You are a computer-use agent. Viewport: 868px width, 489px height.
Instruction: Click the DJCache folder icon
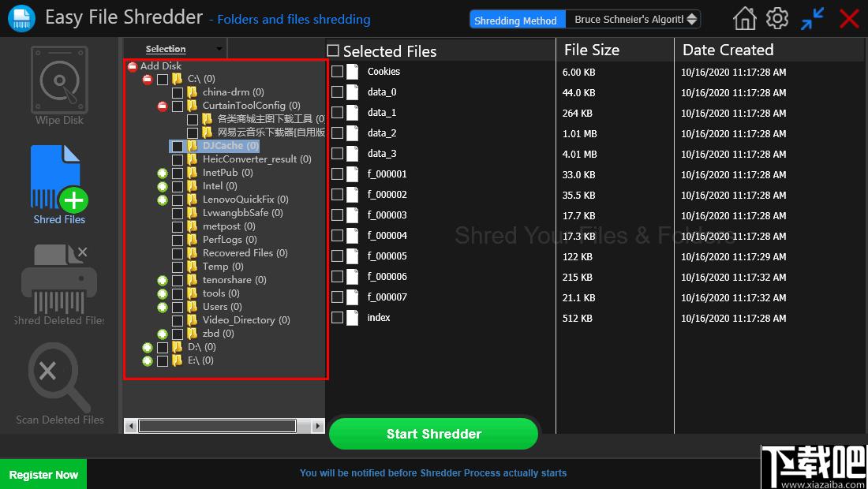192,145
